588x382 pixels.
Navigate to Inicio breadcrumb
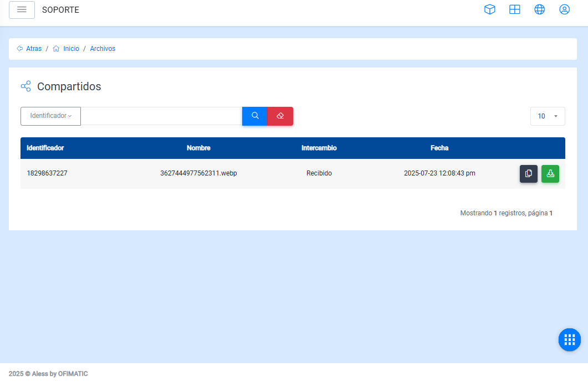click(71, 49)
